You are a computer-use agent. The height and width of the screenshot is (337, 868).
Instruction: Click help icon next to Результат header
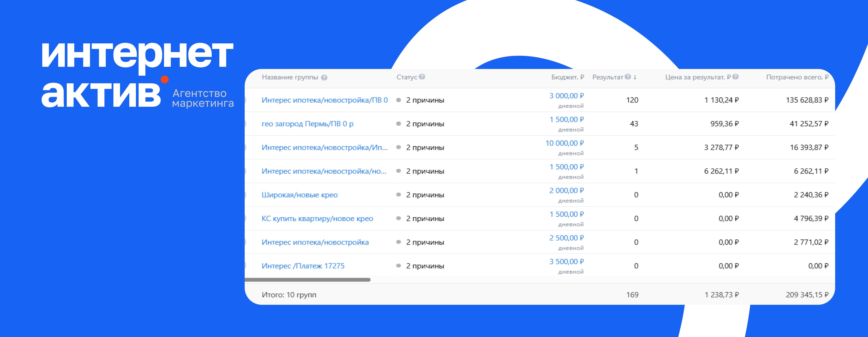(x=628, y=77)
